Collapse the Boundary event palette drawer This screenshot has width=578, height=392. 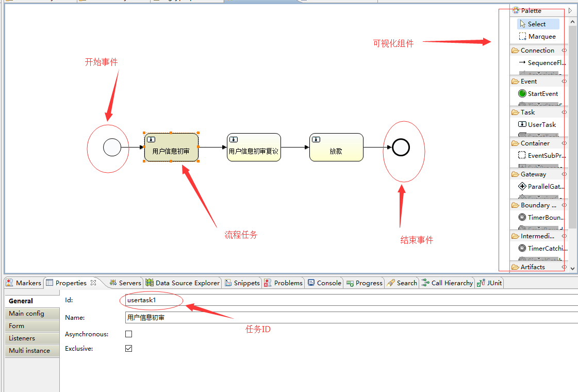coord(539,205)
